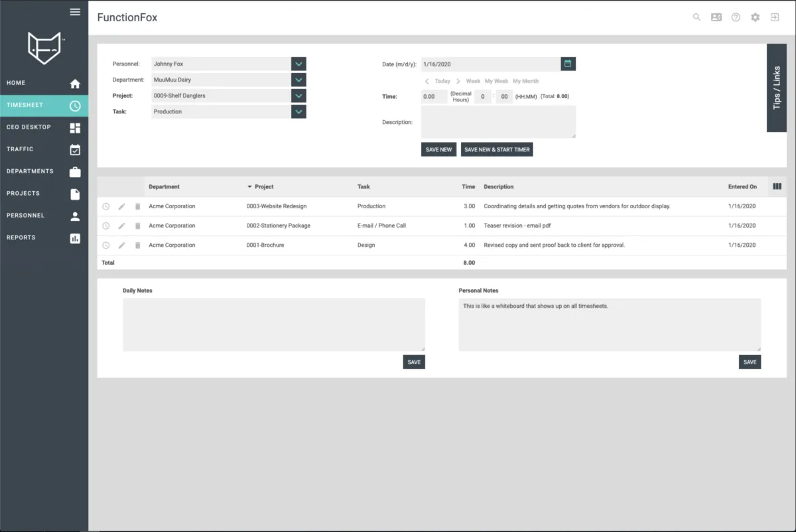
Task: Open Departments in the sidebar
Action: (x=44, y=171)
